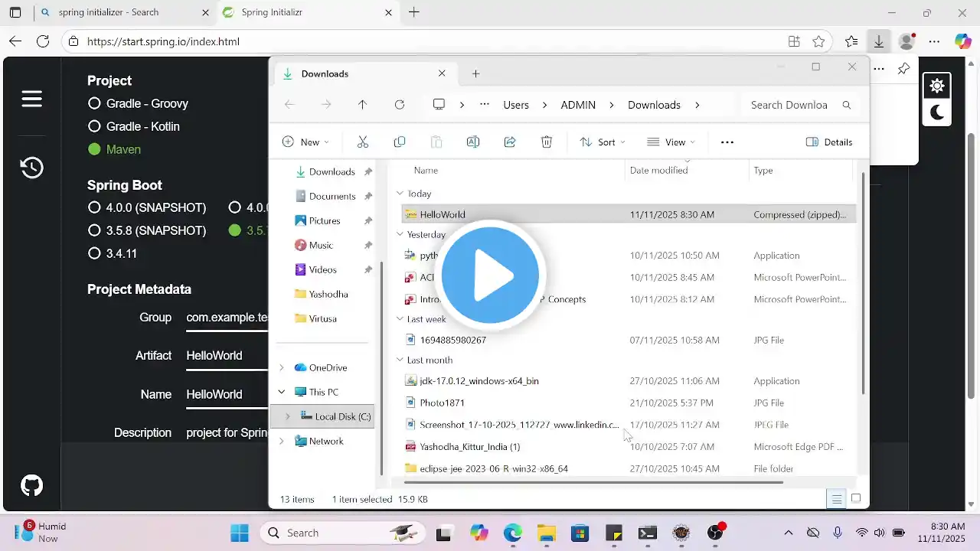The height and width of the screenshot is (551, 980).
Task: Open the View dropdown in Explorer
Action: coord(671,142)
